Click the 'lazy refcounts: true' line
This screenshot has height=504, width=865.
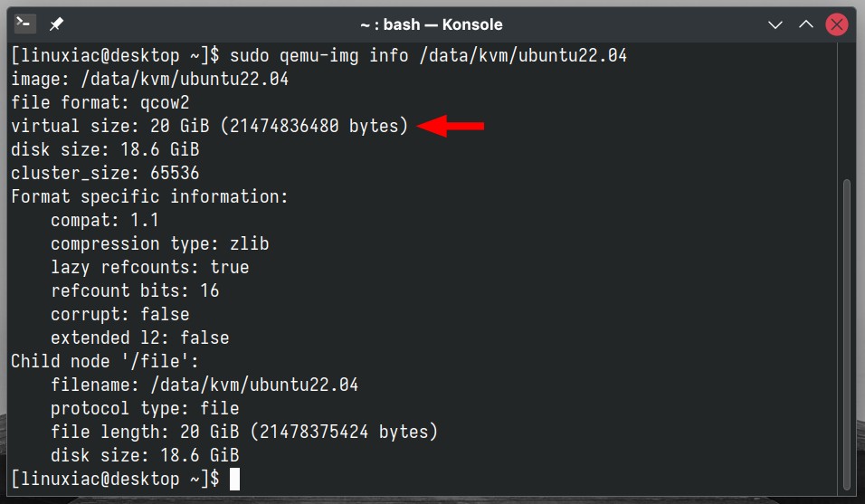150,268
